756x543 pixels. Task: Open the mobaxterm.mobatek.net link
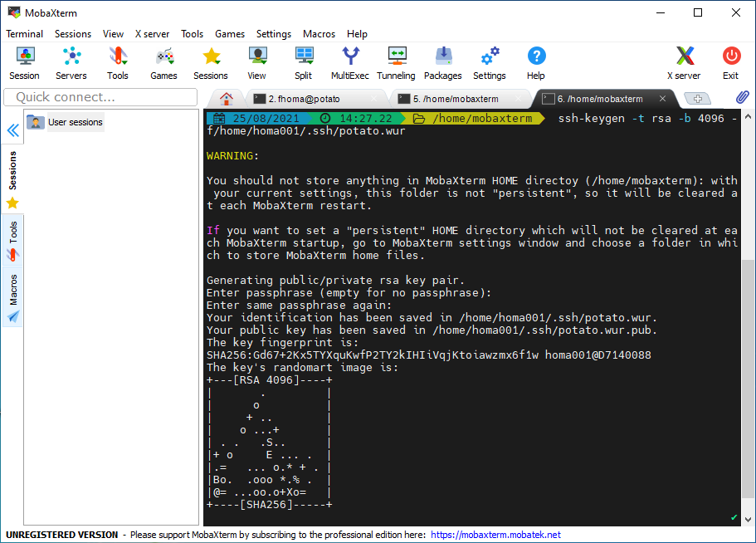[x=495, y=535]
